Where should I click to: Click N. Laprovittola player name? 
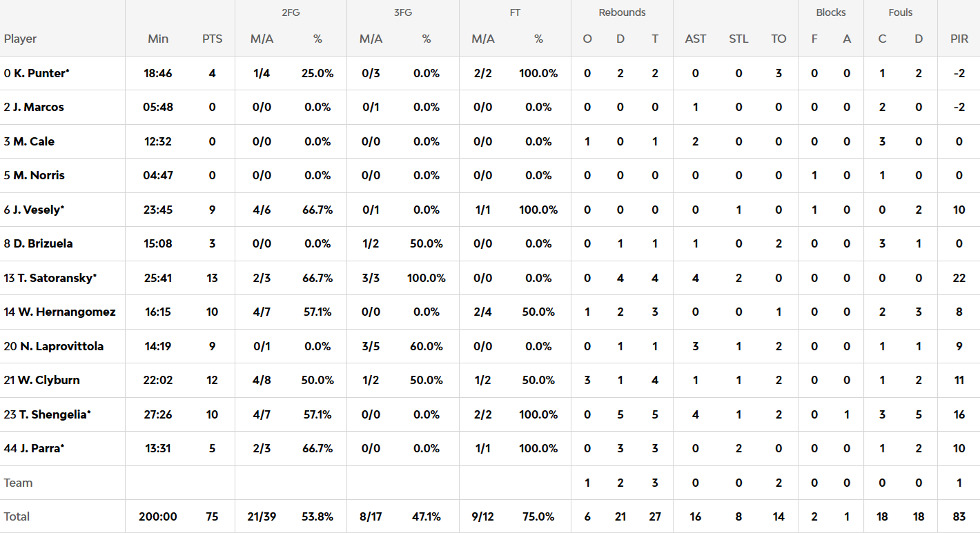[61, 346]
